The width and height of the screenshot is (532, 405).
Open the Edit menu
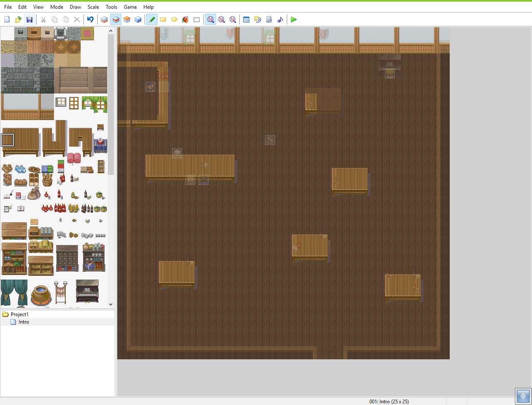tap(22, 7)
